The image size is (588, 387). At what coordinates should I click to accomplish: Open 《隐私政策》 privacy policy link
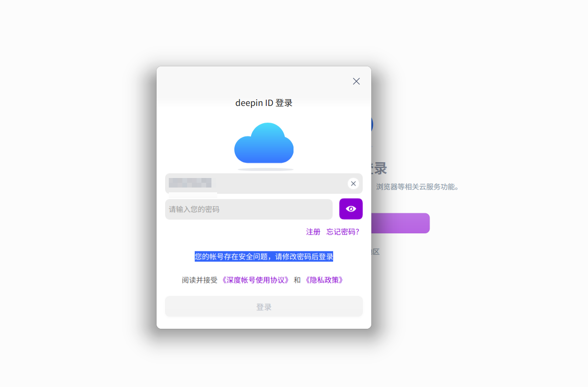tap(324, 280)
